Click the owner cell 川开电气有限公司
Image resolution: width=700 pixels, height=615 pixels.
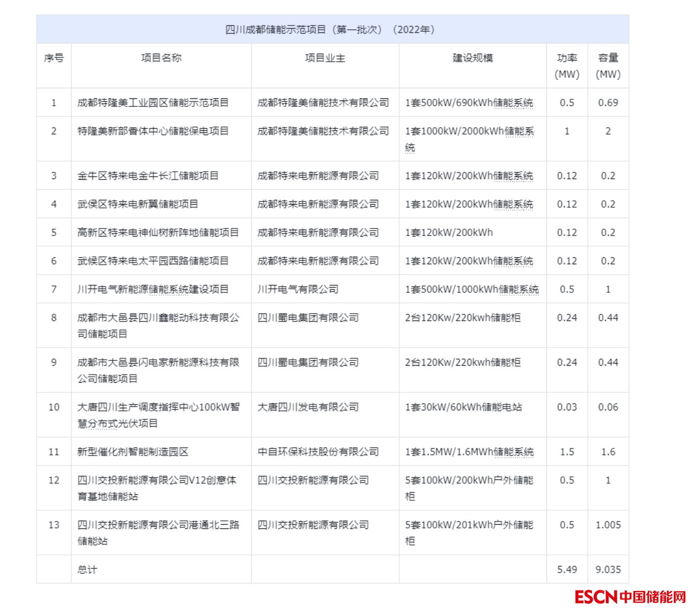[x=298, y=290]
